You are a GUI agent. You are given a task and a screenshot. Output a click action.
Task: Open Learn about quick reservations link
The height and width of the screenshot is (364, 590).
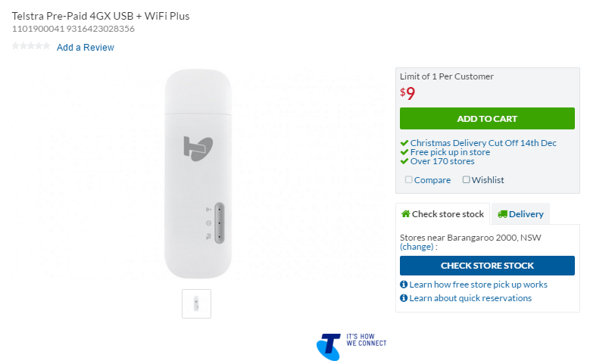tap(470, 298)
